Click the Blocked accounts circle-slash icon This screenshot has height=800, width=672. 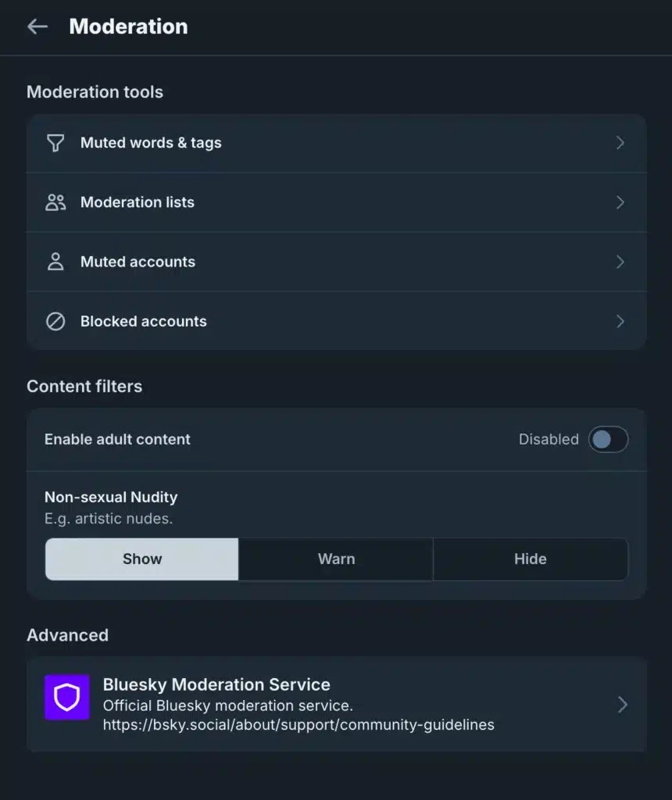pyautogui.click(x=55, y=321)
